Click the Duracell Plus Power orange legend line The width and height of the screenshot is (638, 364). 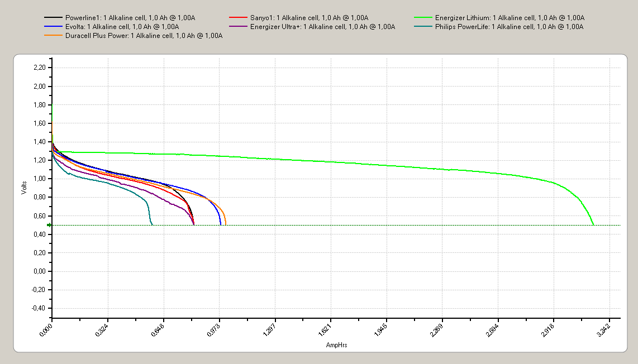tap(53, 35)
